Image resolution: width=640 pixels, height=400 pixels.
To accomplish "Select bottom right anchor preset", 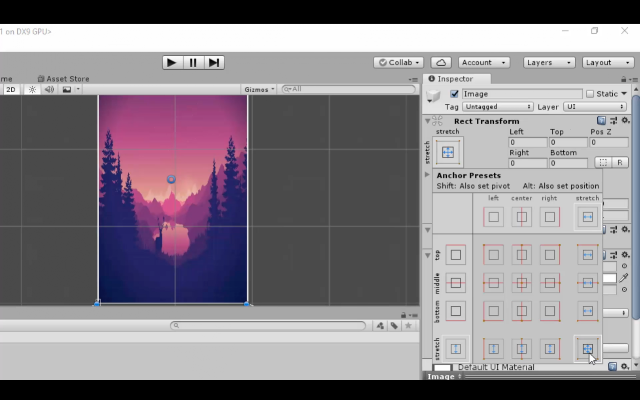I will point(550,311).
